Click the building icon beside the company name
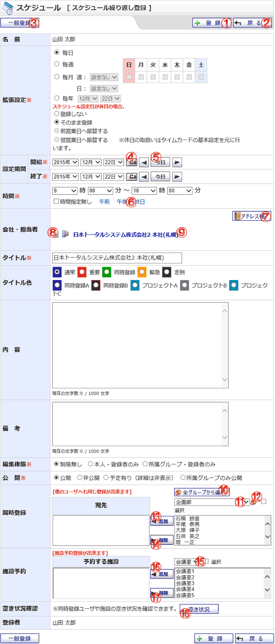Image resolution: width=275 pixels, height=644 pixels. [x=65, y=234]
